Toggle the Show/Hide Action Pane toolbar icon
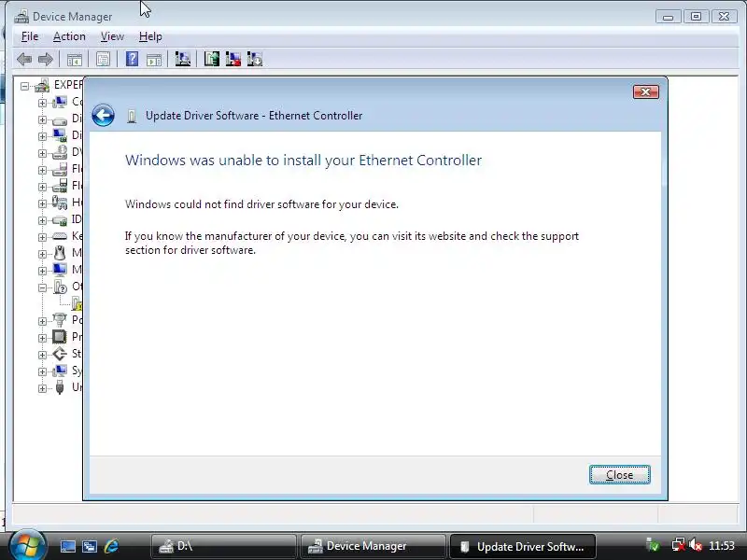Screen dimensions: 747x560 154,60
